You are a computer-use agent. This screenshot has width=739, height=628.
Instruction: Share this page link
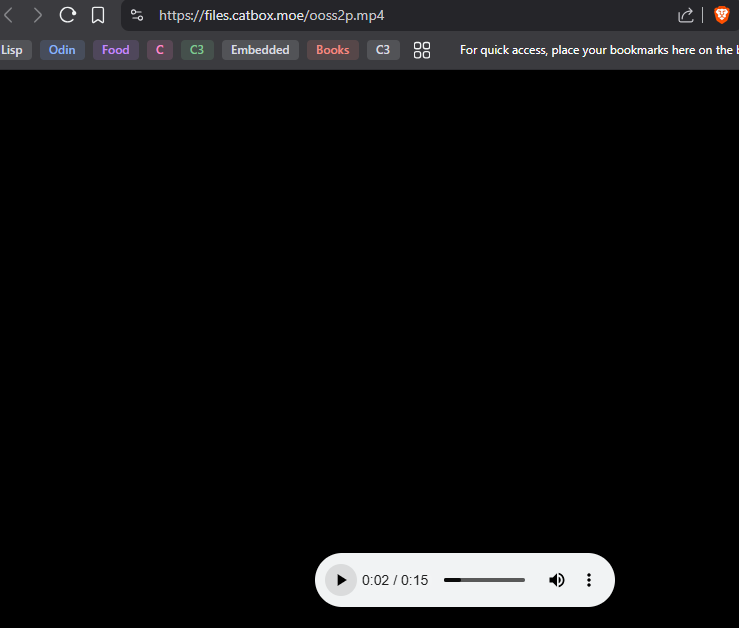(x=686, y=15)
